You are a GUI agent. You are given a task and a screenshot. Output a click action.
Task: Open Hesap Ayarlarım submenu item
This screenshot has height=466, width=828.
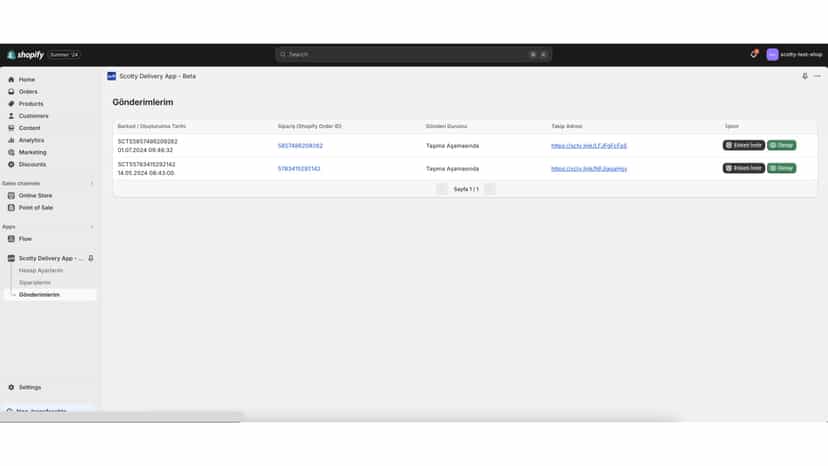[41, 271]
